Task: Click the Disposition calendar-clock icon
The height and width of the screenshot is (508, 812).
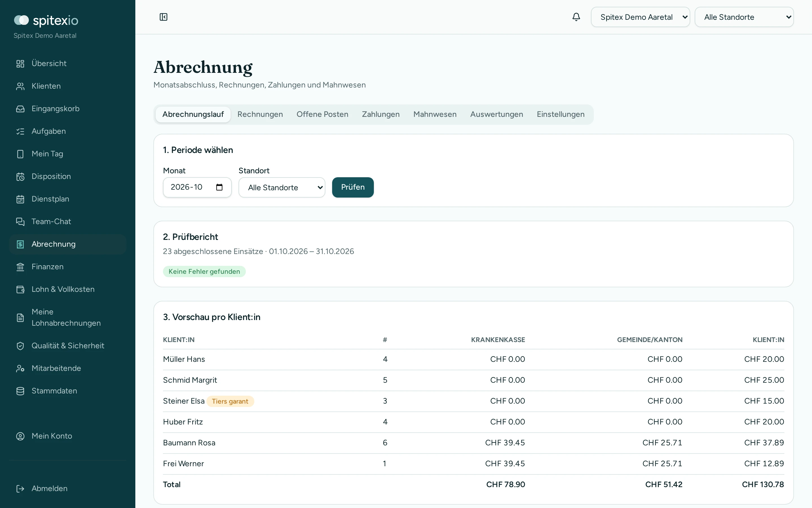Action: (x=20, y=176)
